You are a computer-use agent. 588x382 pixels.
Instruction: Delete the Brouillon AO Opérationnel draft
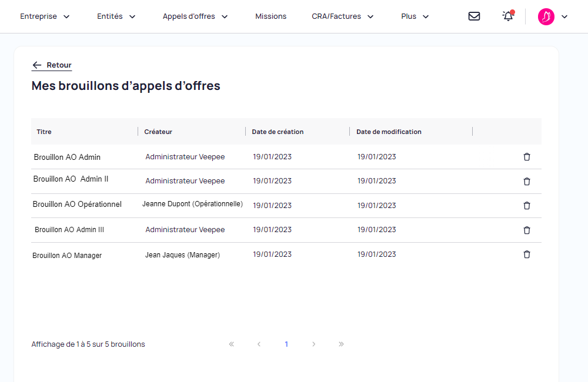coord(527,206)
